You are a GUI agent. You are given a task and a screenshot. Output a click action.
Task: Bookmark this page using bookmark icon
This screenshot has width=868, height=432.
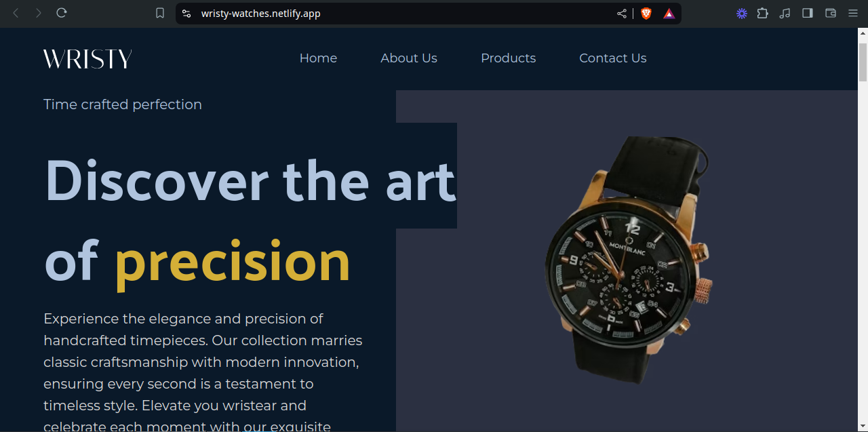click(x=160, y=13)
